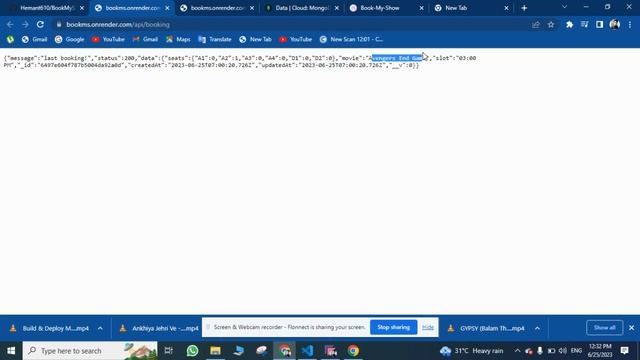
Task: Show all downloads
Action: coord(604,328)
